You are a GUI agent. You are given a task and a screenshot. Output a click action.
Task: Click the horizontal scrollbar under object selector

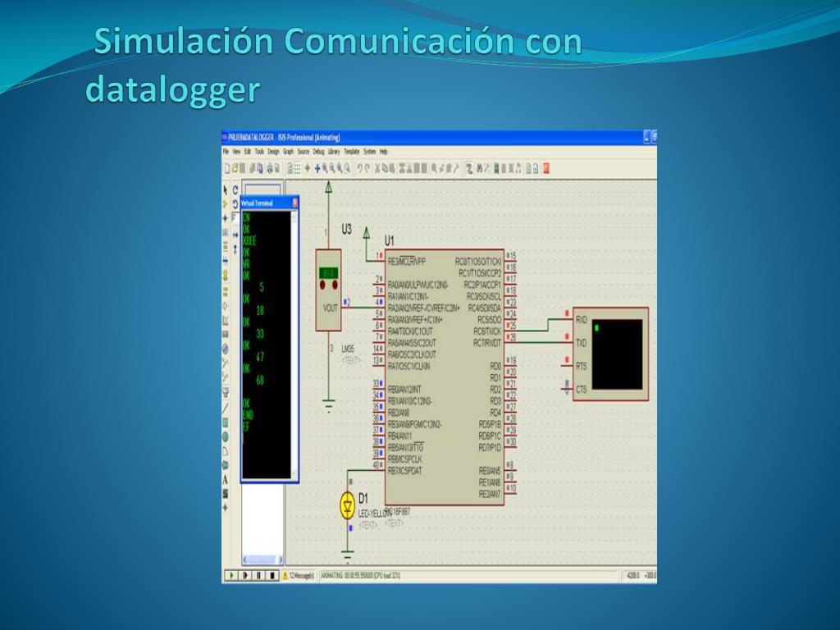(x=262, y=559)
